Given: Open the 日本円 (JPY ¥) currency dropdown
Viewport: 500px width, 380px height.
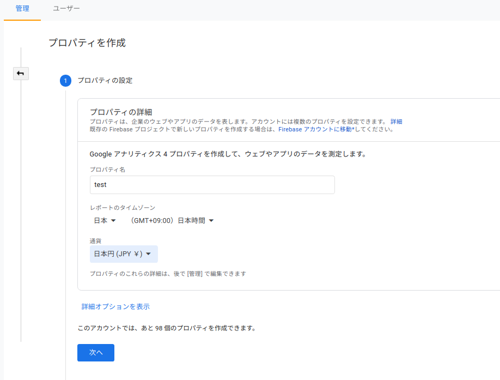Looking at the screenshot, I should [x=124, y=254].
